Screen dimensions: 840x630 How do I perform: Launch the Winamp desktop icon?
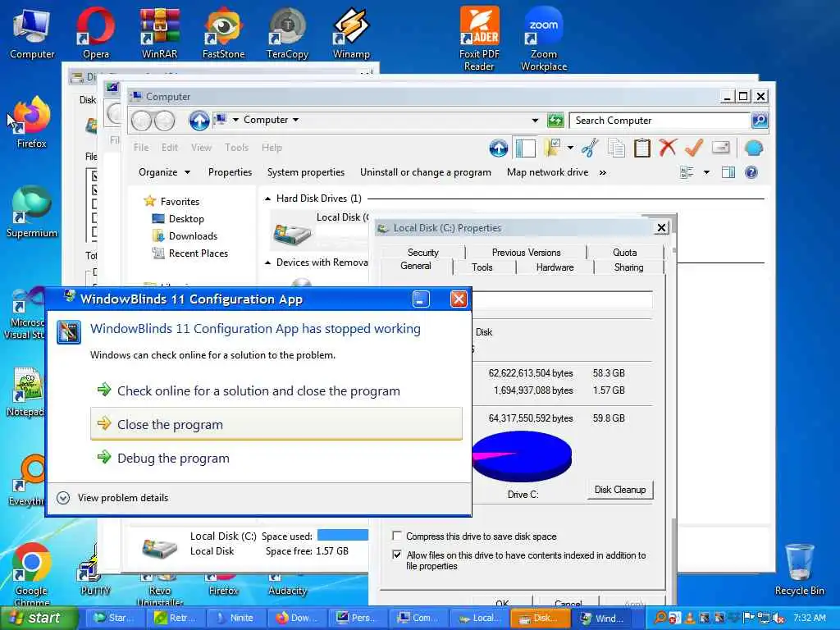click(351, 32)
